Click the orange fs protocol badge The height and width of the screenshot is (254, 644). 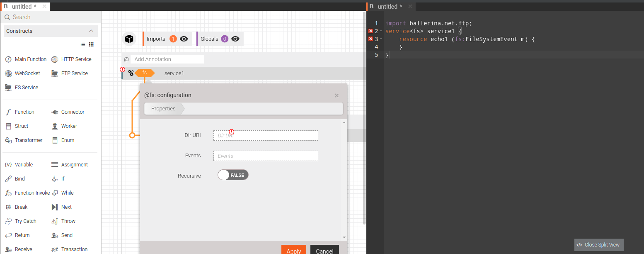[145, 73]
